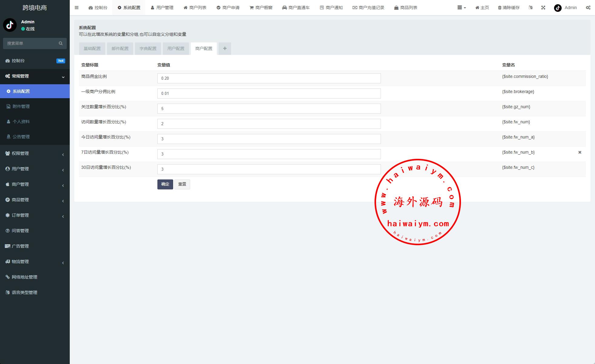Click the fullscreen expand icon in header
This screenshot has height=364, width=595.
point(543,8)
